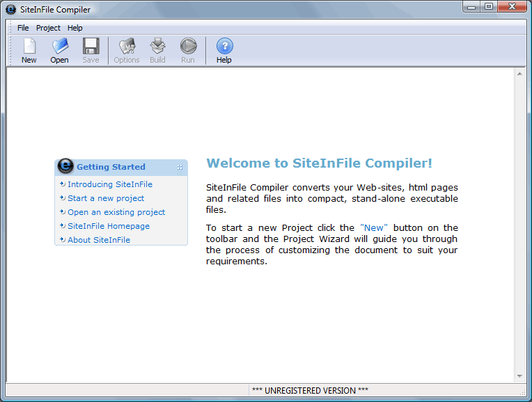Open the Help menu

coord(75,28)
